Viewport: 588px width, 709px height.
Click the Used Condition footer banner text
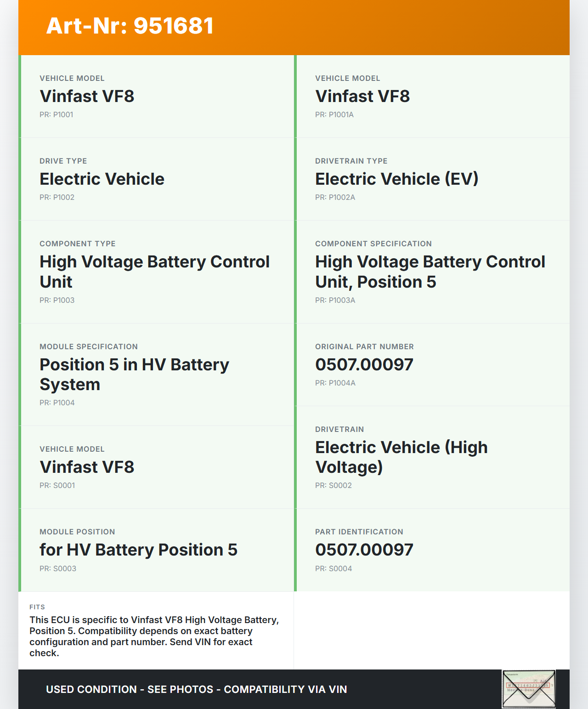pos(196,689)
